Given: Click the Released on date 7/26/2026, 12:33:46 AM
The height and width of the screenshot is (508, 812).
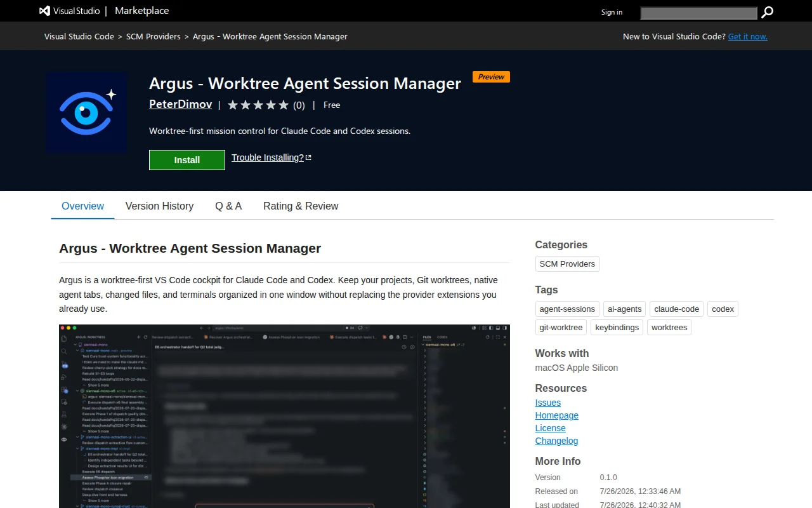Looking at the screenshot, I should (x=641, y=491).
